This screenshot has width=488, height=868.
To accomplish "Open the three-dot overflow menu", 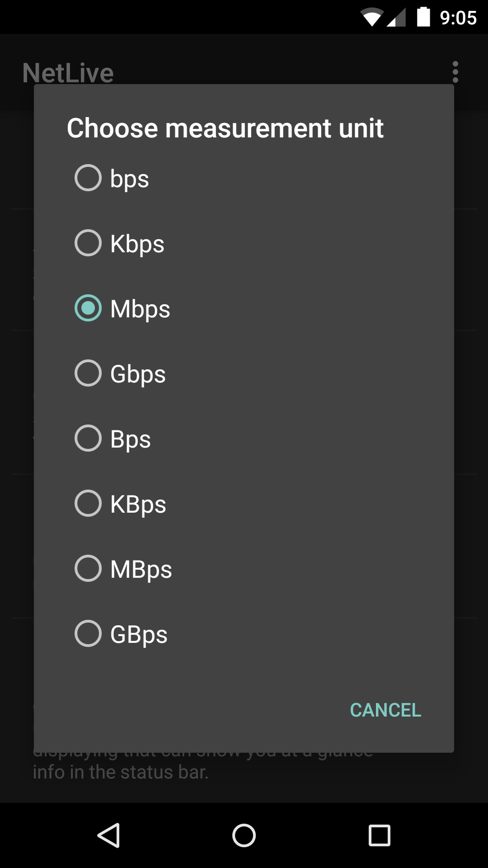I will (x=455, y=72).
